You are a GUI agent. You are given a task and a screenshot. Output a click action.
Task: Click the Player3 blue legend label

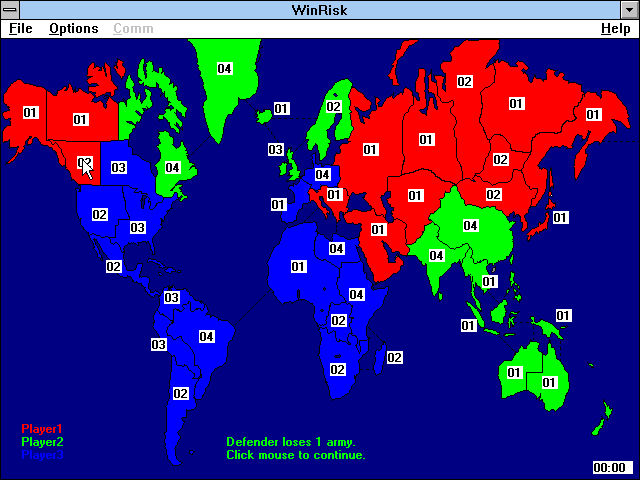point(42,455)
